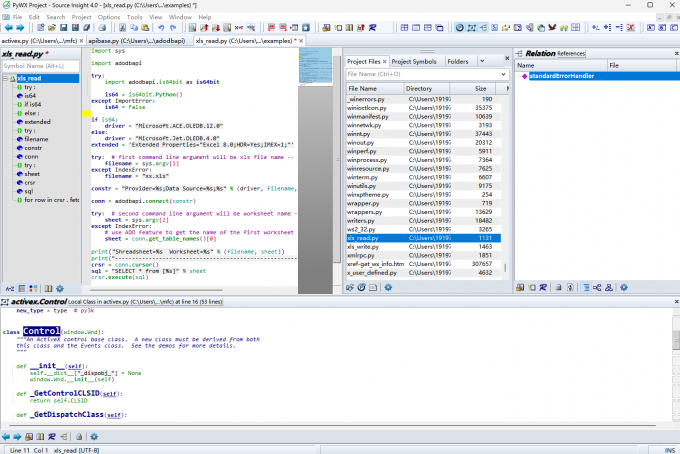This screenshot has width=680, height=454.
Task: Close the xls_read.py tab
Action: 301,41
